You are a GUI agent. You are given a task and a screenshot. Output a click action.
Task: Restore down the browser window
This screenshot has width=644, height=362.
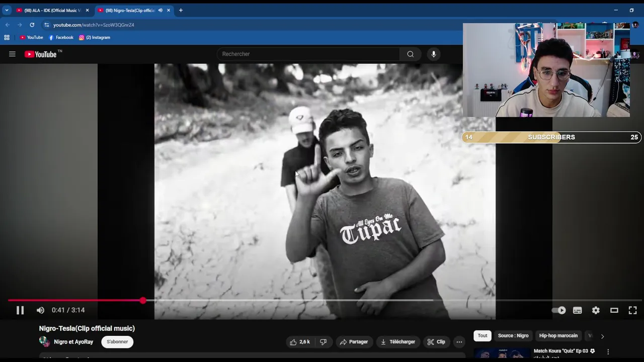pos(631,10)
